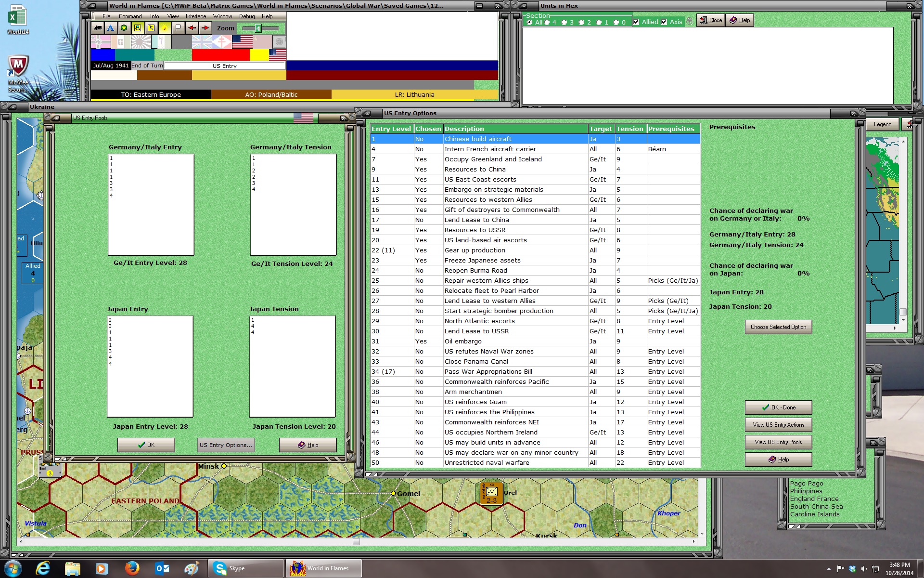Adjust the Zoom slider handle
Image resolution: width=924 pixels, height=578 pixels.
[258, 28]
